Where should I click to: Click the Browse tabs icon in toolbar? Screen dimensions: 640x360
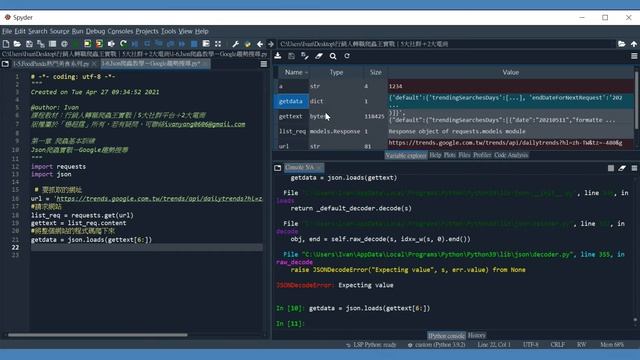(53, 44)
